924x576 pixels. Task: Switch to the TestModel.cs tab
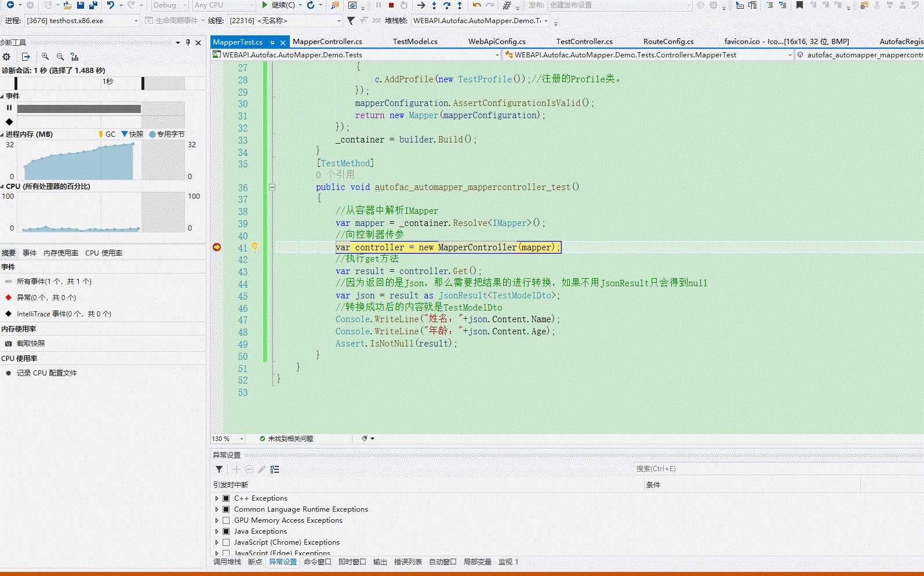tap(415, 42)
